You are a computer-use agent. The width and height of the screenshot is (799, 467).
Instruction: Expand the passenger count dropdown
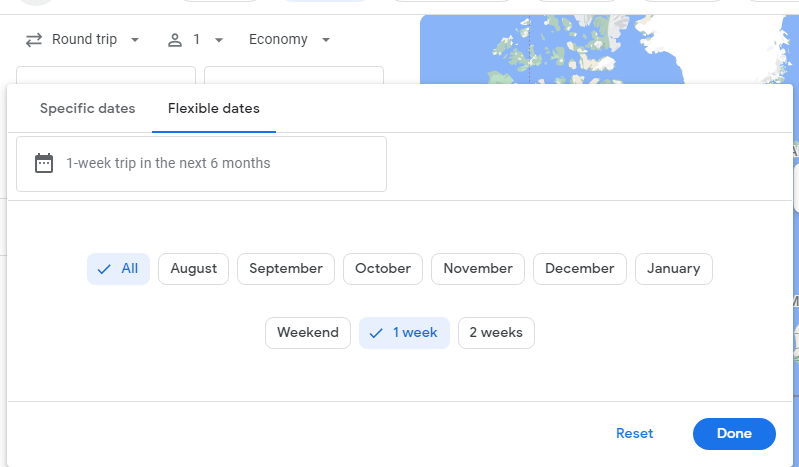219,40
